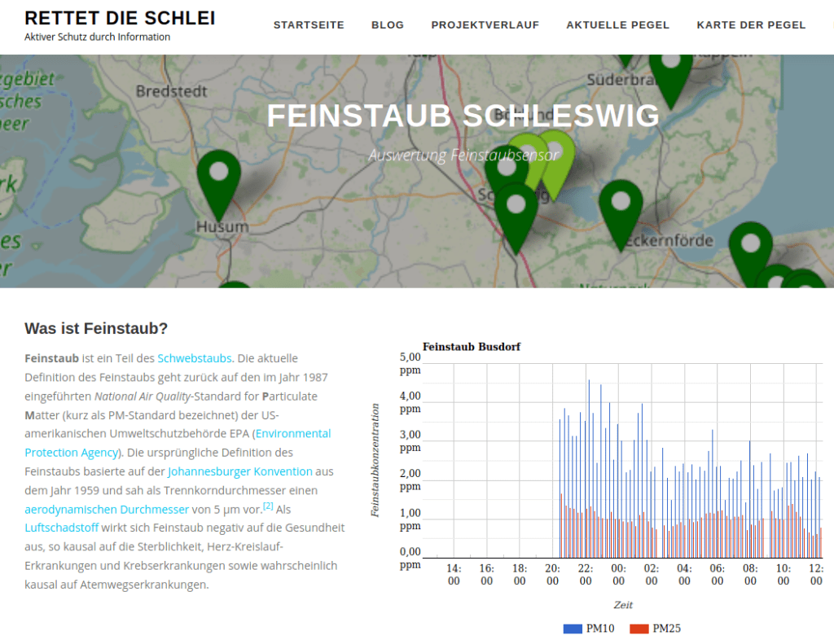Follow the Schwebstaubs link
The image size is (834, 644).
pyautogui.click(x=194, y=358)
